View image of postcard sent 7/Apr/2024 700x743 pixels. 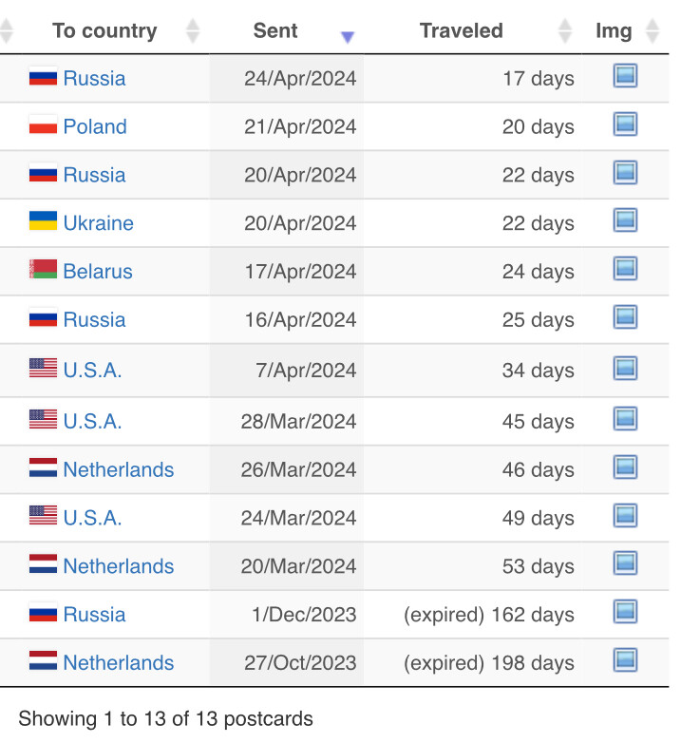625,369
